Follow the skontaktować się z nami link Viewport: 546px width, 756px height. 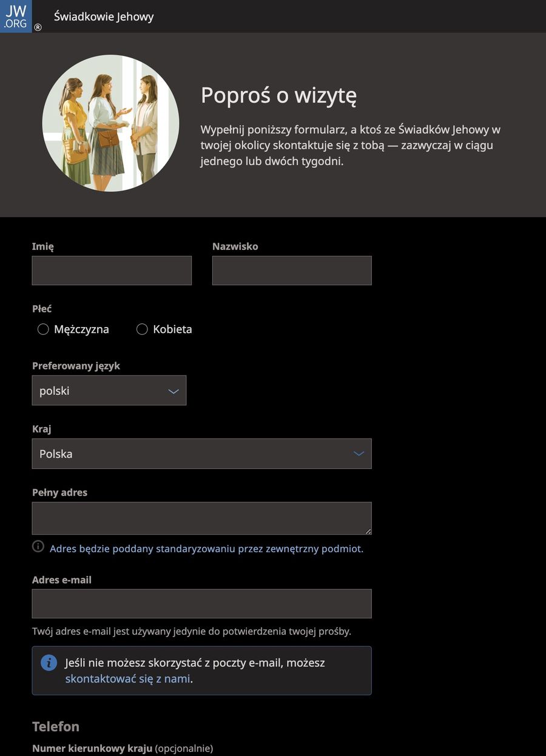pyautogui.click(x=127, y=679)
